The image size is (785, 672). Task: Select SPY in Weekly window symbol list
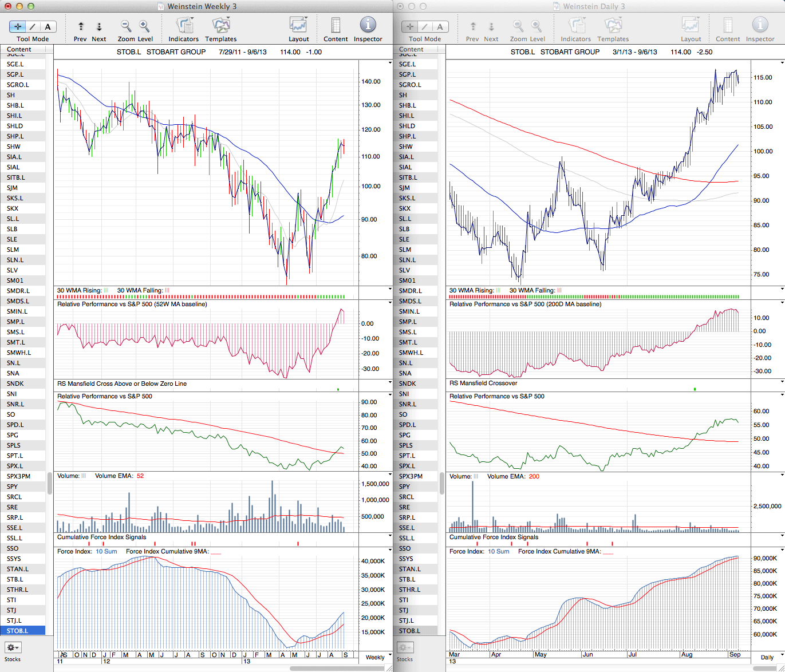(13, 487)
